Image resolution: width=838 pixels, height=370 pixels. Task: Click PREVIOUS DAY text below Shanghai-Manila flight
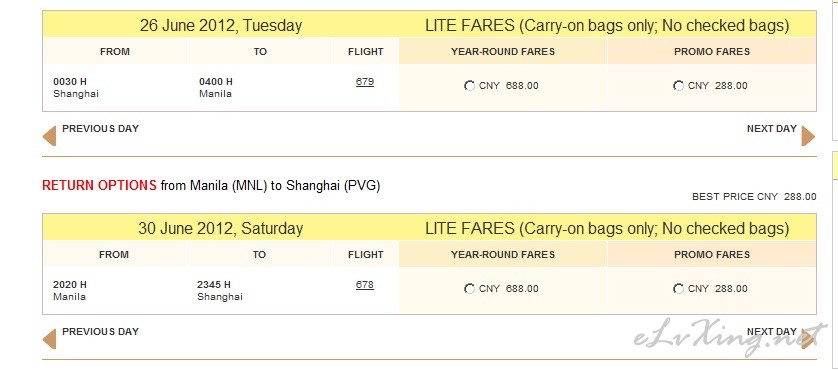coord(100,128)
